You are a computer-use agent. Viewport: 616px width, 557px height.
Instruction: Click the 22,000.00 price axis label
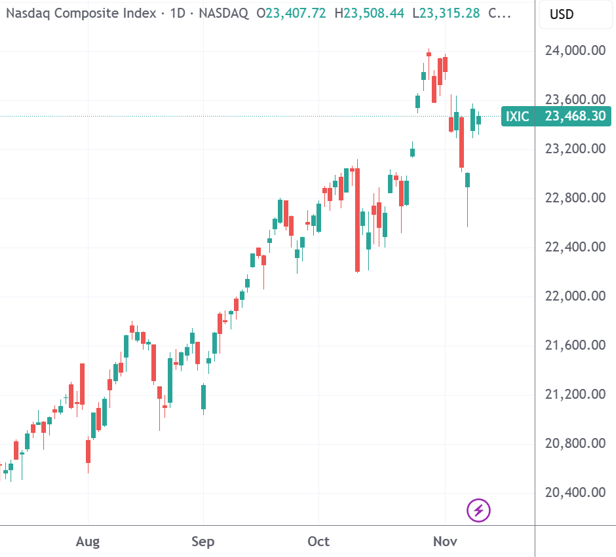[x=575, y=296]
